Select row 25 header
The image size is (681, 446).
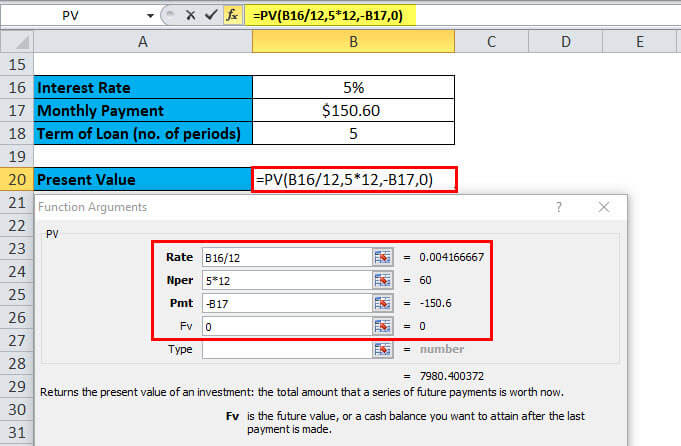17,294
